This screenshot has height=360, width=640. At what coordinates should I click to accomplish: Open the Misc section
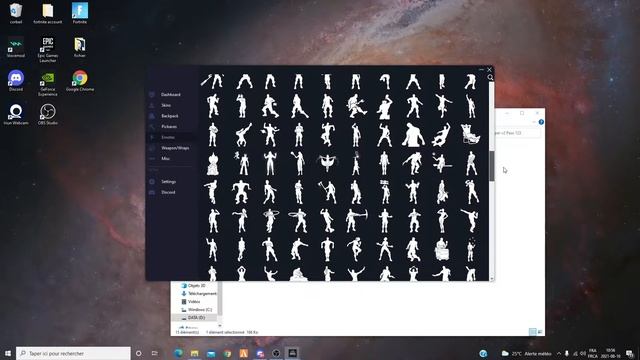(x=165, y=158)
